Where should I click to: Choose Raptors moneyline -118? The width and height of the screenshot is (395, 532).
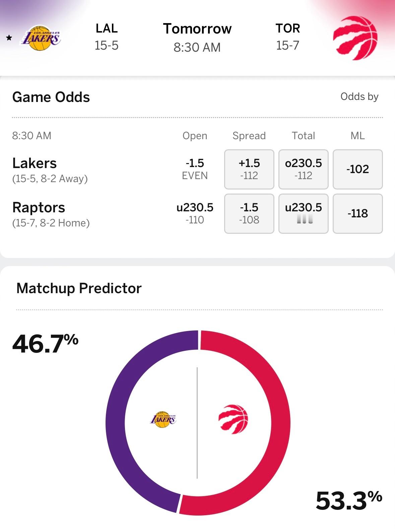pos(358,213)
